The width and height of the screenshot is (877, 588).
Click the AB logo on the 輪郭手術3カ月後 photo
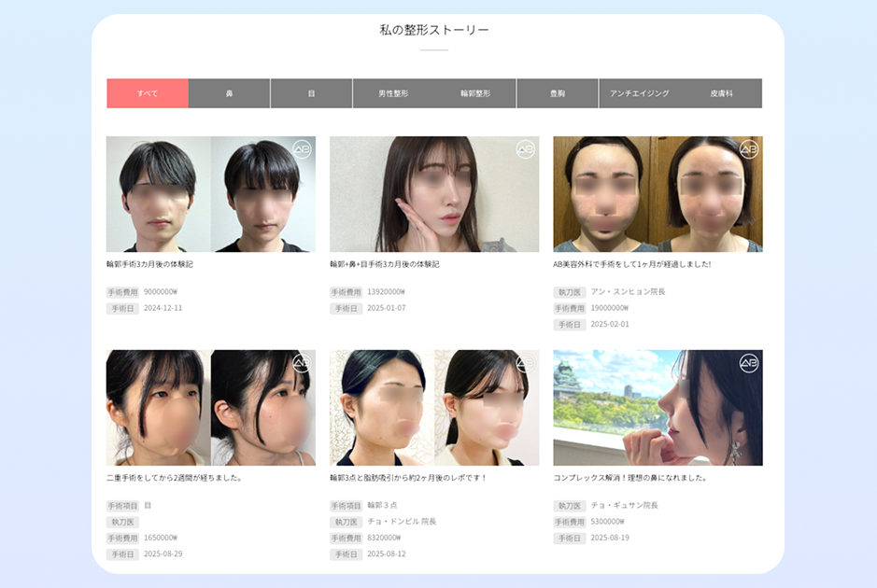tap(302, 149)
